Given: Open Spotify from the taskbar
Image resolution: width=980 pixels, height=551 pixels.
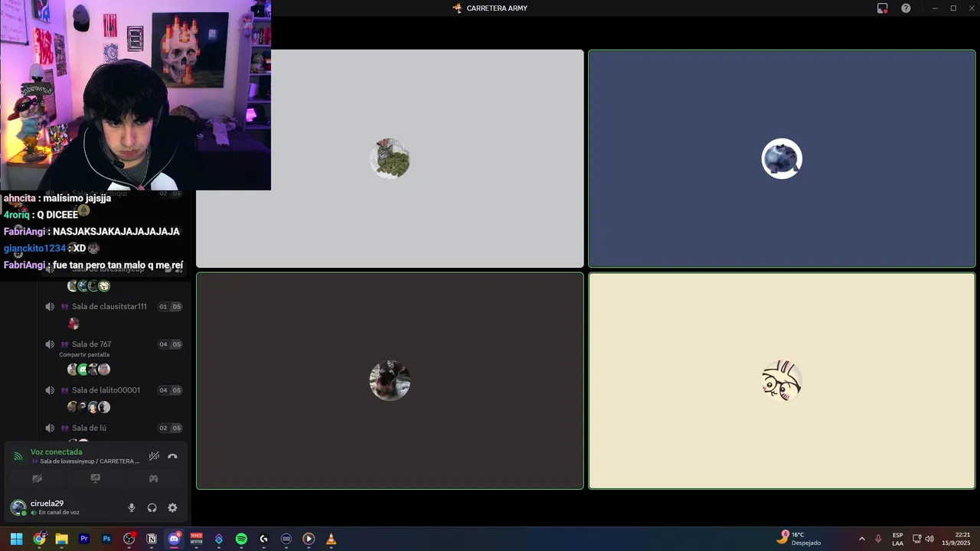Looking at the screenshot, I should tap(241, 539).
